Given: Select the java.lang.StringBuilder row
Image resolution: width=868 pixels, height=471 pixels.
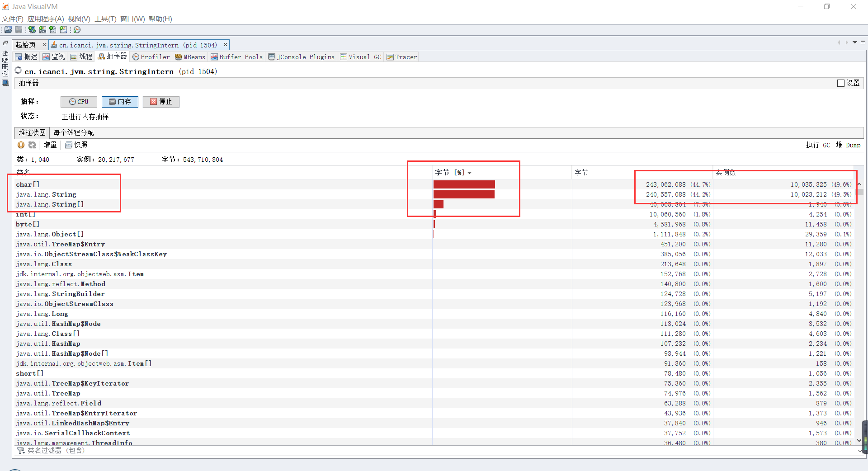Looking at the screenshot, I should pos(434,294).
